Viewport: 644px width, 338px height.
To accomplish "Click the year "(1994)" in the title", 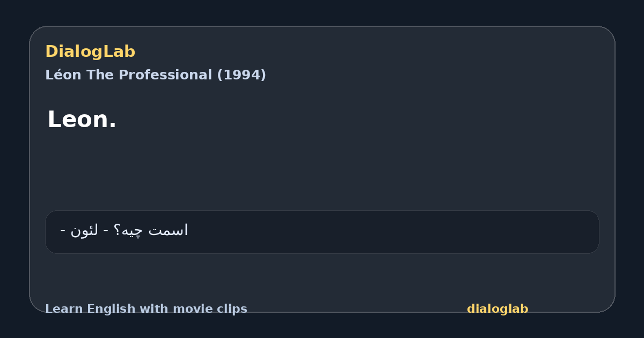I will click(241, 75).
